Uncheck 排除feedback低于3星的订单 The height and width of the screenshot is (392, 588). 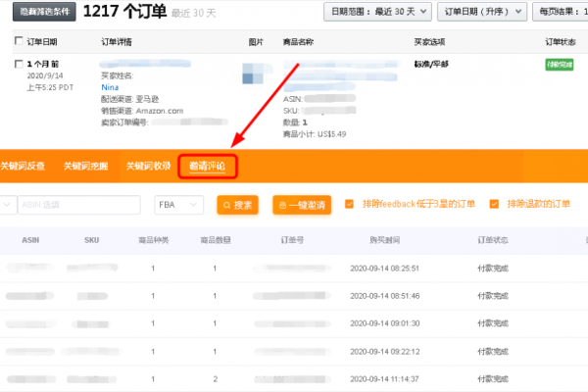[349, 204]
